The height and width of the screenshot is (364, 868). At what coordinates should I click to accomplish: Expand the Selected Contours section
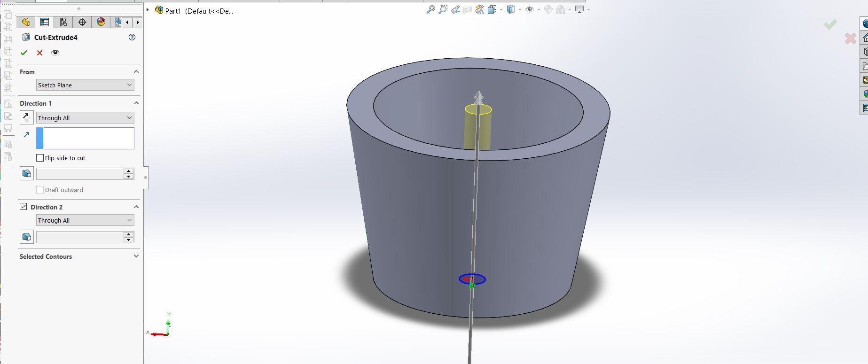pos(136,256)
